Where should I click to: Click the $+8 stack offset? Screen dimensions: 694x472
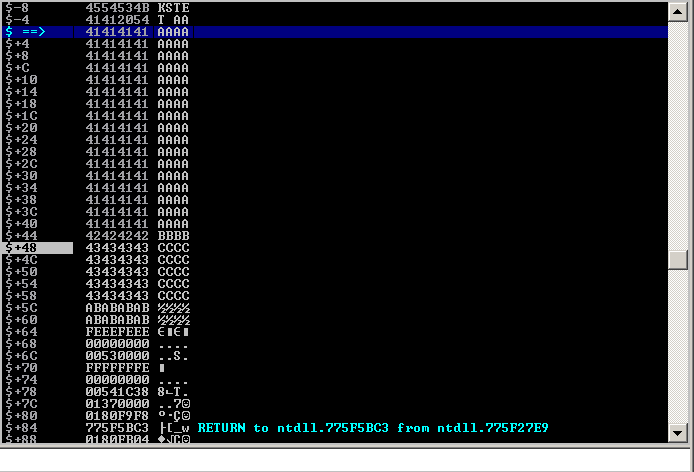click(18, 56)
